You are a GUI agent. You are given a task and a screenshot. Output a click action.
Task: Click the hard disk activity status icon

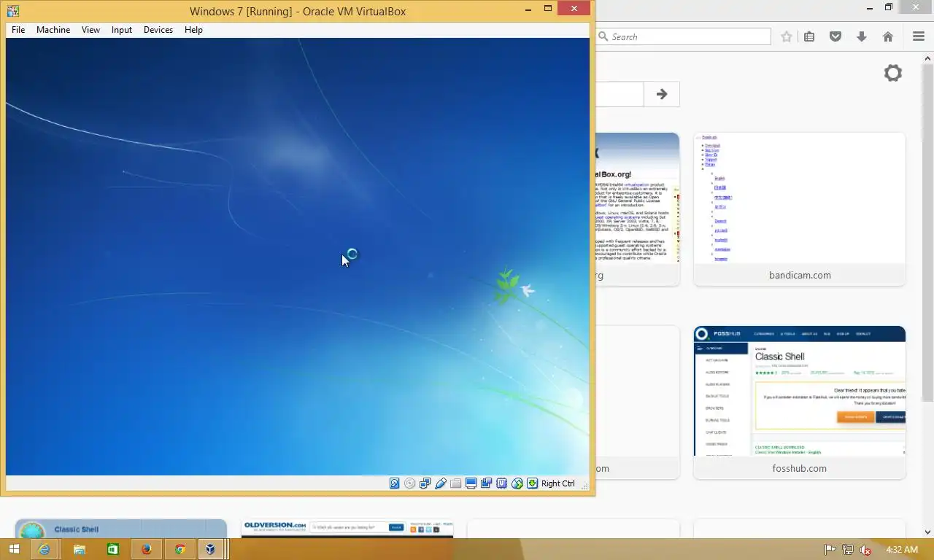click(395, 483)
